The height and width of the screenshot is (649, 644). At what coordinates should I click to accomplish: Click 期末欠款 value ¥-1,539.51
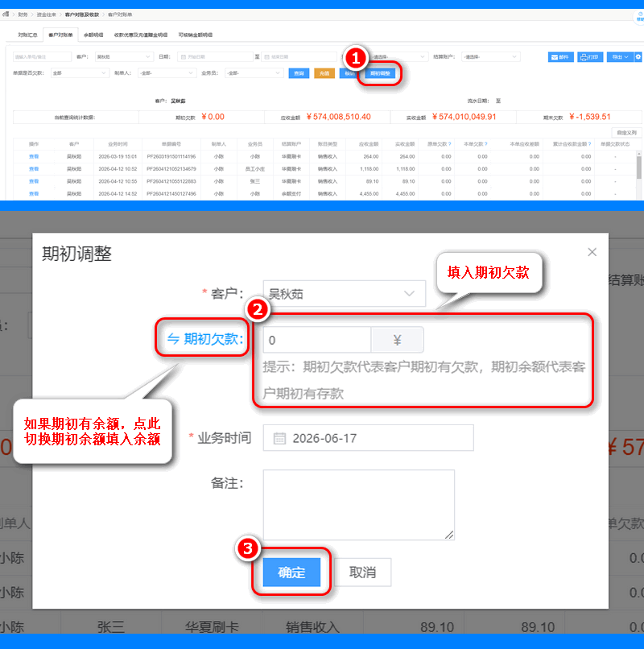tap(590, 117)
